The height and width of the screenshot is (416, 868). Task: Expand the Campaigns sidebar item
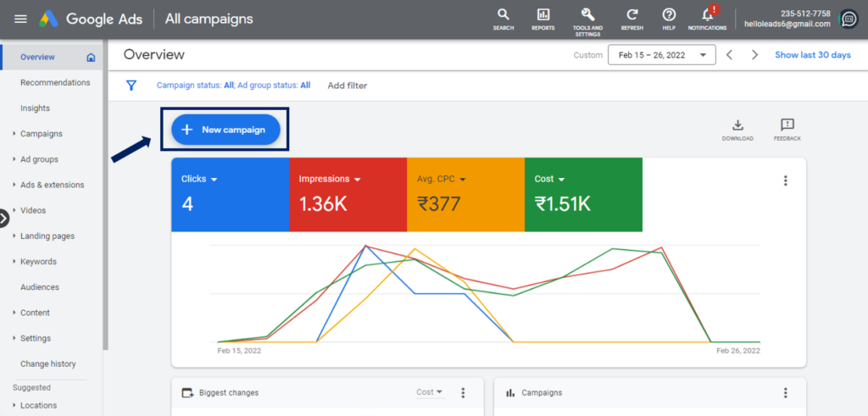click(41, 134)
